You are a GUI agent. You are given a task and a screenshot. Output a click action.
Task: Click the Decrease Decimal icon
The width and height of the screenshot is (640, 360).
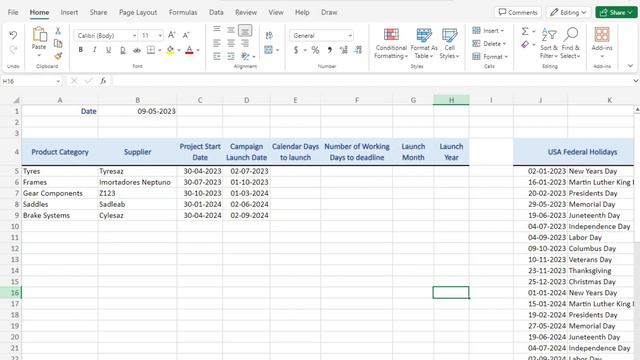pyautogui.click(x=358, y=50)
